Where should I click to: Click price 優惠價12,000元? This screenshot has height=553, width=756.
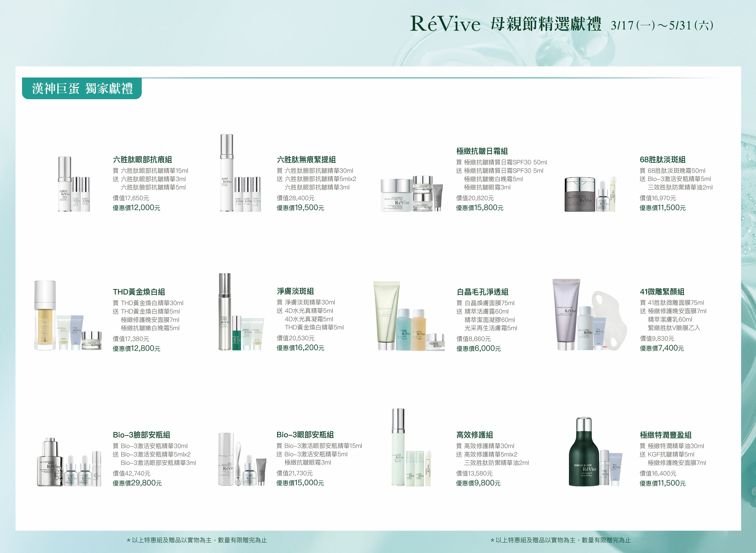136,208
